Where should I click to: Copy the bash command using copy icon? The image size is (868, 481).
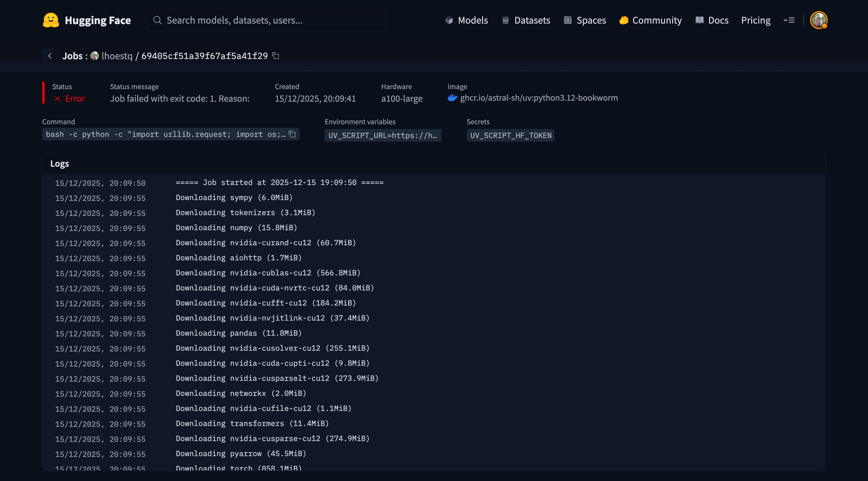pyautogui.click(x=292, y=134)
